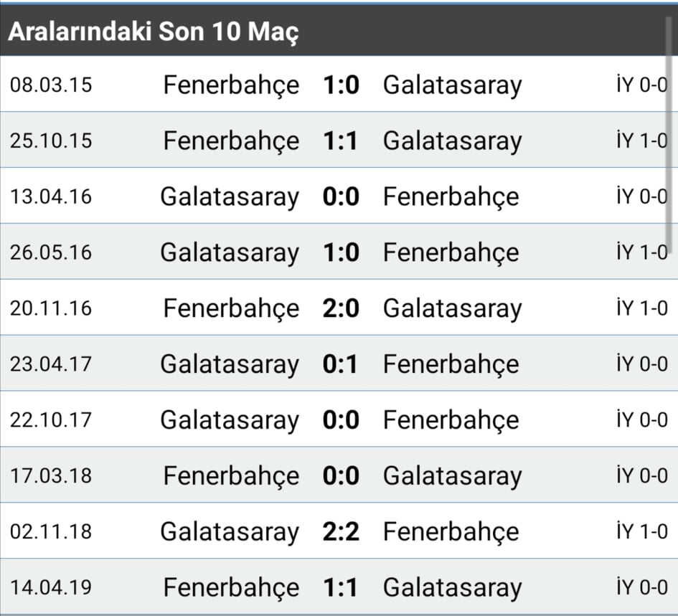
Task: Select Fenerbahçe in the 25.10.15 match row
Action: [x=231, y=141]
